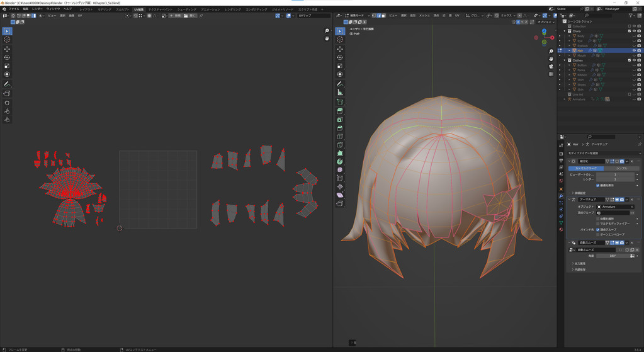Click the カトマルクラーク button
The image size is (644, 352).
point(585,169)
